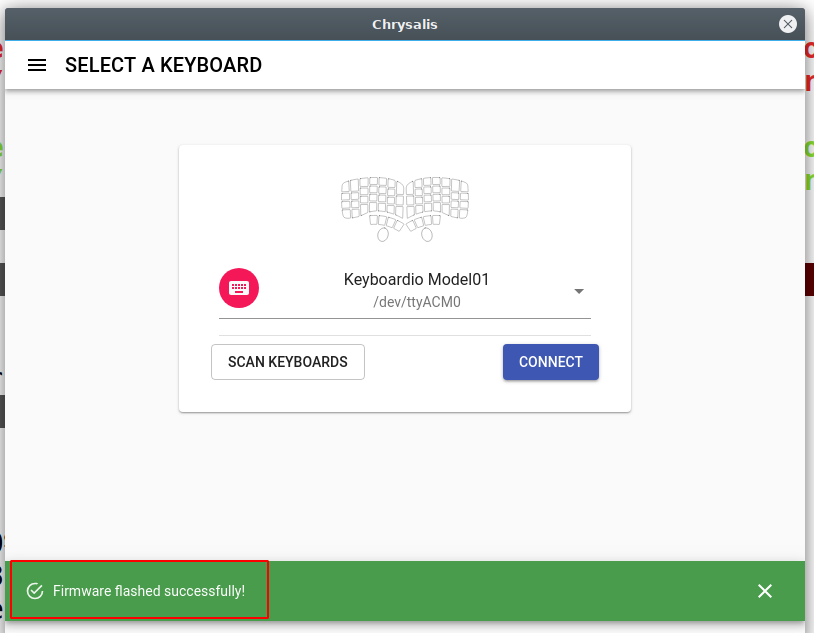Click the left half of keyboard illustration
This screenshot has width=814, height=633.
click(x=373, y=200)
